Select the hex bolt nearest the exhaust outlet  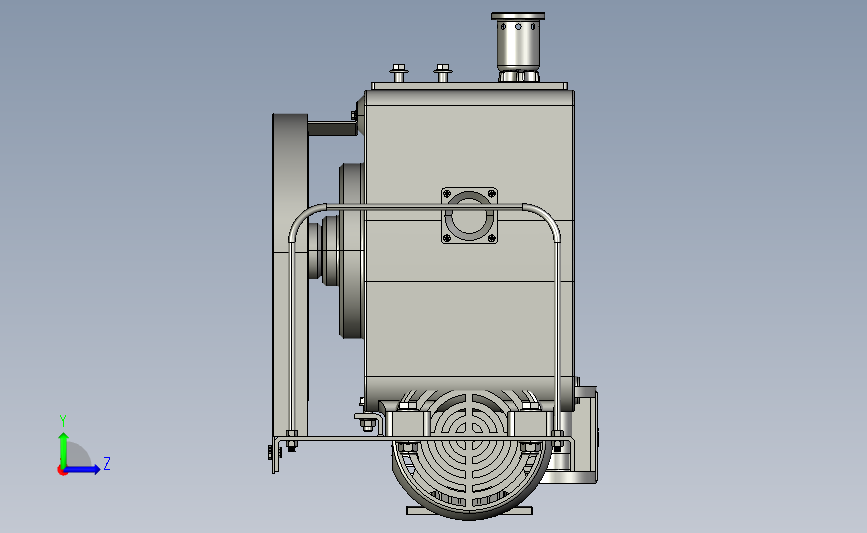pos(442,72)
